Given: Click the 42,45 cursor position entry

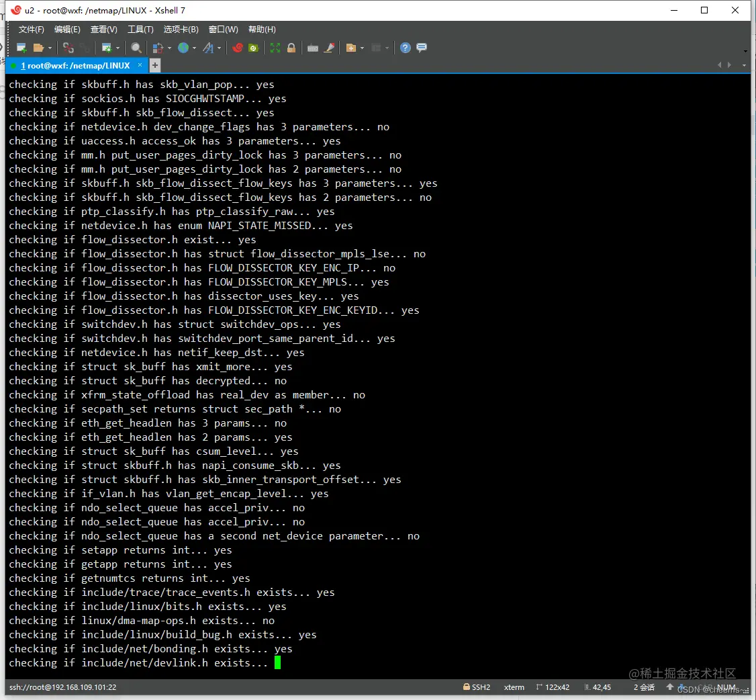Looking at the screenshot, I should tap(598, 687).
